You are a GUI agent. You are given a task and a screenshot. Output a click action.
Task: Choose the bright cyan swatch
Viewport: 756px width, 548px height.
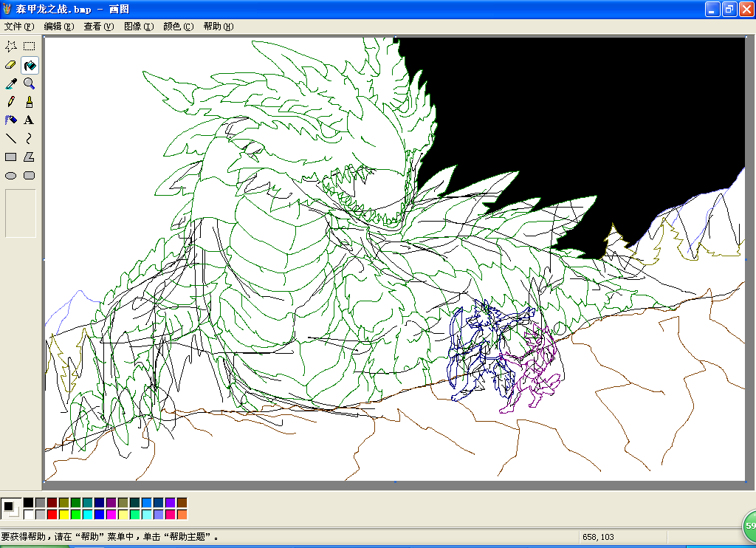(88, 515)
